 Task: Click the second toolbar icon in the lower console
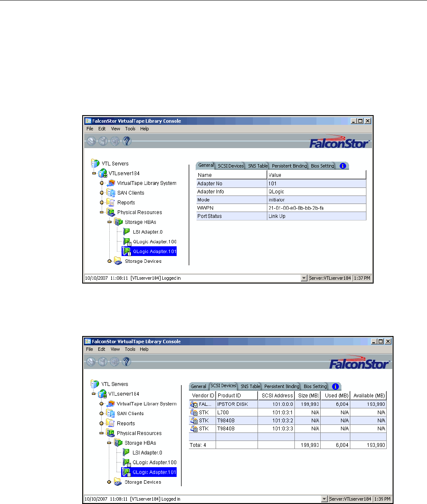pos(103,362)
